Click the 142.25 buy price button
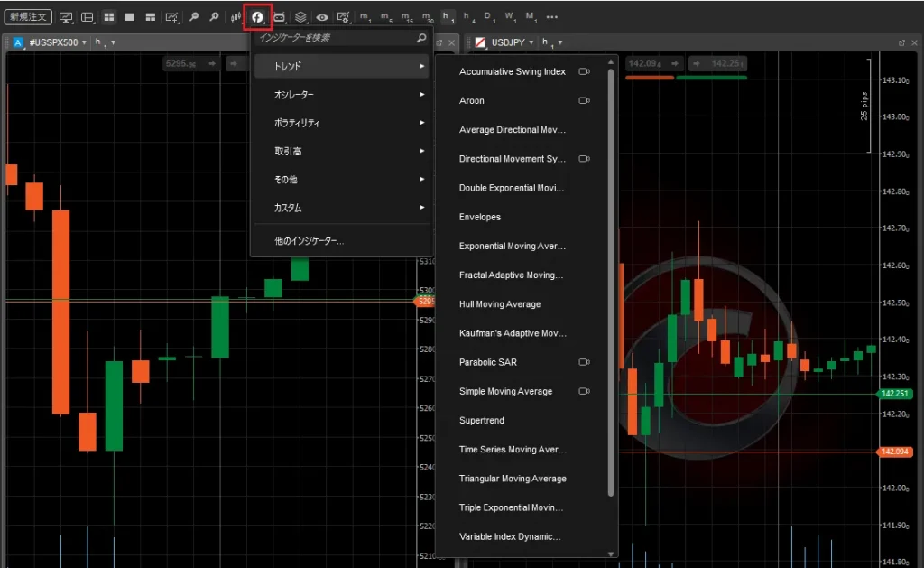The width and height of the screenshot is (924, 568). [717, 63]
